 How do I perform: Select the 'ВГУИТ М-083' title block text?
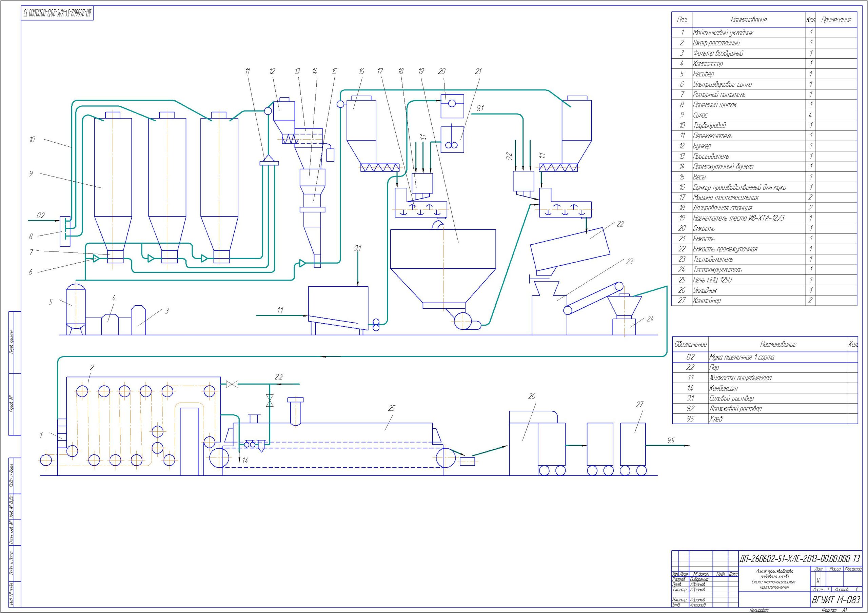(835, 600)
